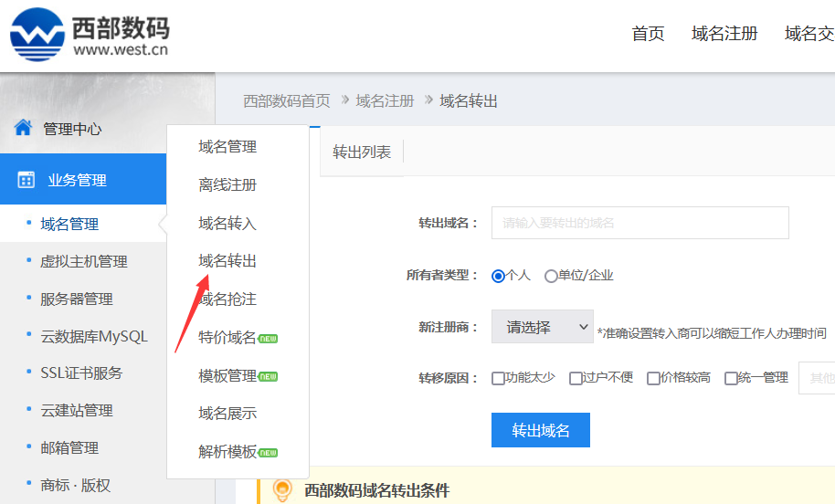Image resolution: width=835 pixels, height=504 pixels.
Task: Tick the 价格较高 checkbox
Action: (x=653, y=378)
